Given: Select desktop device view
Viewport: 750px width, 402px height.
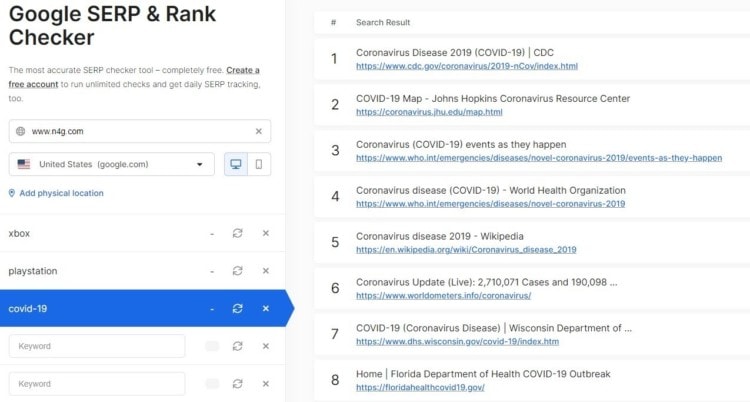Looking at the screenshot, I should (236, 164).
